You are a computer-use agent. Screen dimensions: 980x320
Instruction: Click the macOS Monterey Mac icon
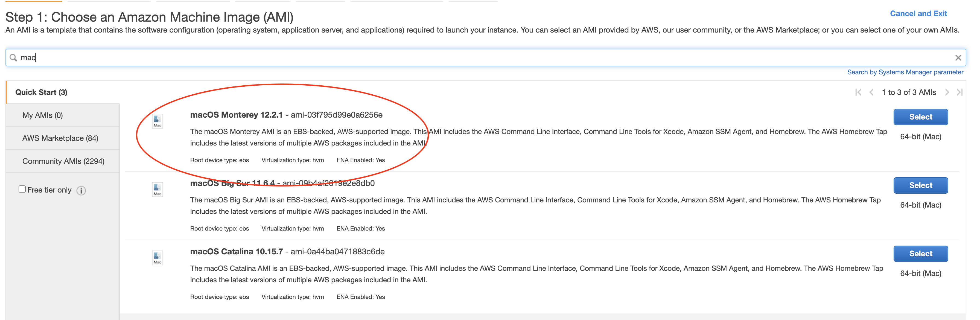[157, 121]
